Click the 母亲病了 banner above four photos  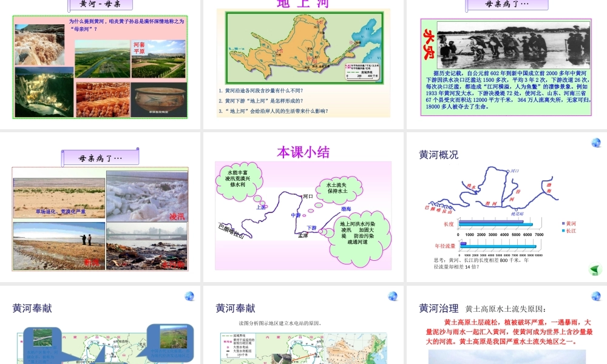pyautogui.click(x=100, y=158)
